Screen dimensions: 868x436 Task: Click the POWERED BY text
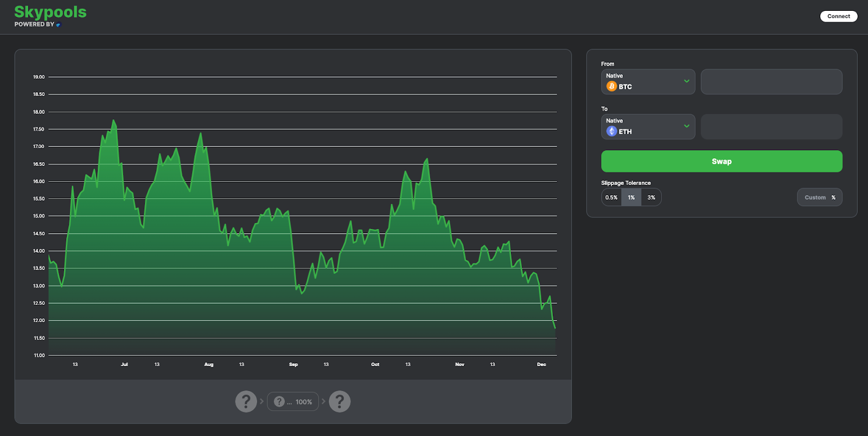[x=34, y=24]
